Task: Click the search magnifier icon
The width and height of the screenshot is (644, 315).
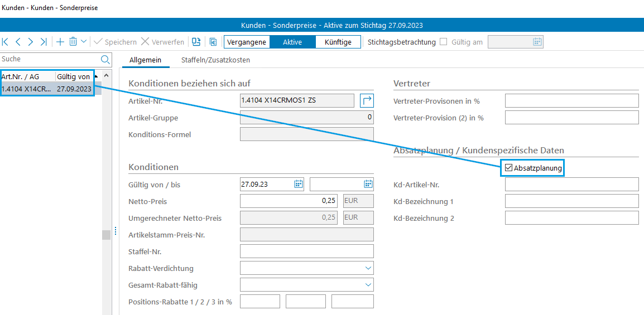Action: click(x=105, y=59)
